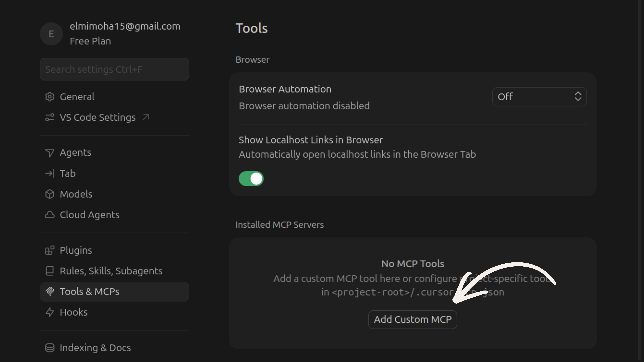This screenshot has height=362, width=644.
Task: Click the account avatar with letter E
Action: 51,34
